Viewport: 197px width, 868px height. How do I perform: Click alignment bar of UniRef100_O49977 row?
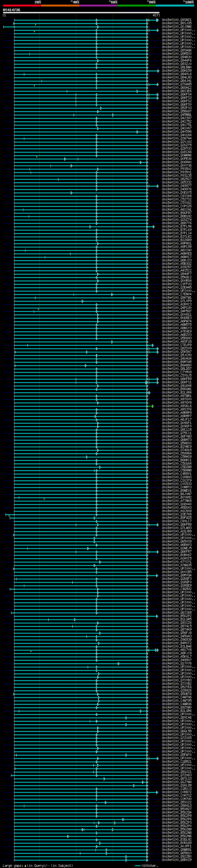(x=86, y=186)
